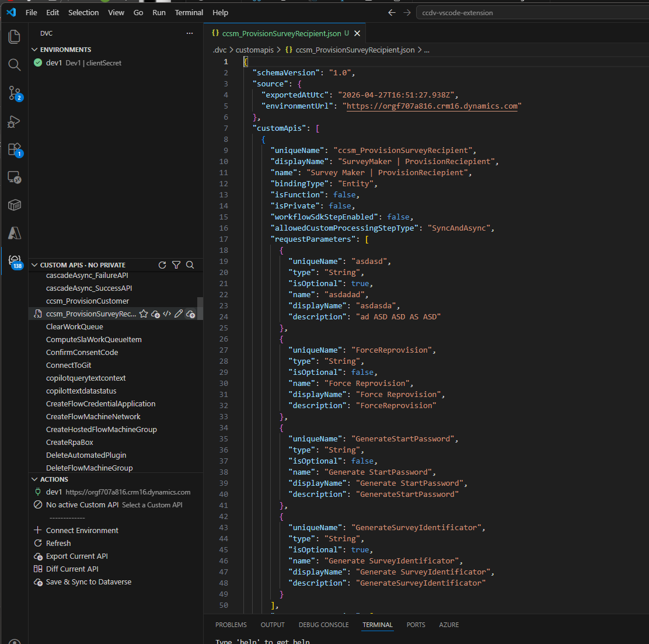
Task: Select the DeleteAutomatedPlugin API
Action: pos(86,455)
